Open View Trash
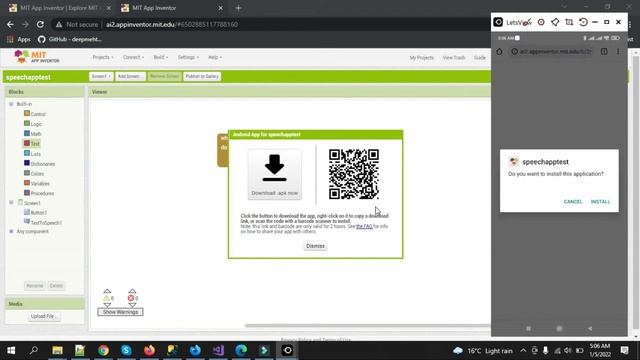Image resolution: width=640 pixels, height=360 pixels. [454, 58]
